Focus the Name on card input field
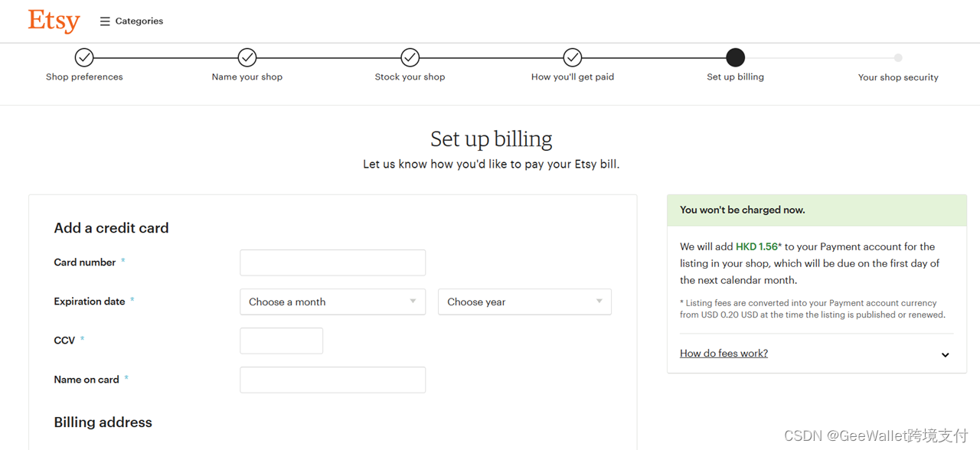980x450 pixels. pyautogui.click(x=332, y=380)
